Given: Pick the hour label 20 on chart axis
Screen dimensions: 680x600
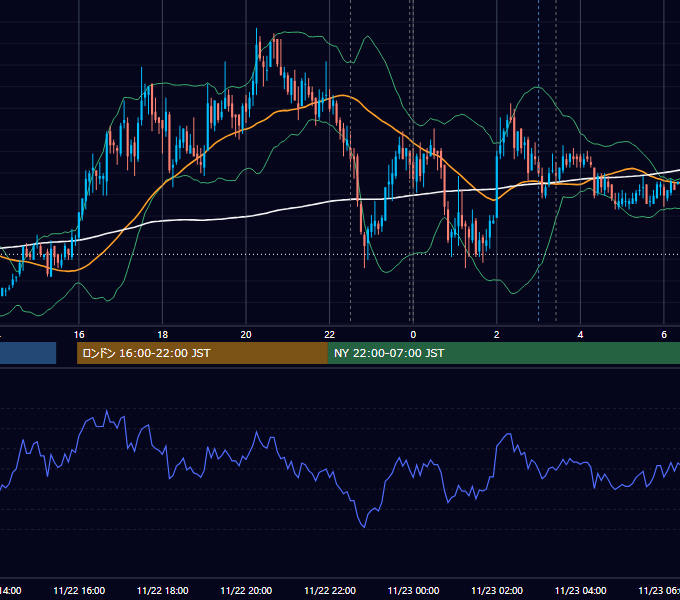Looking at the screenshot, I should pos(246,335).
